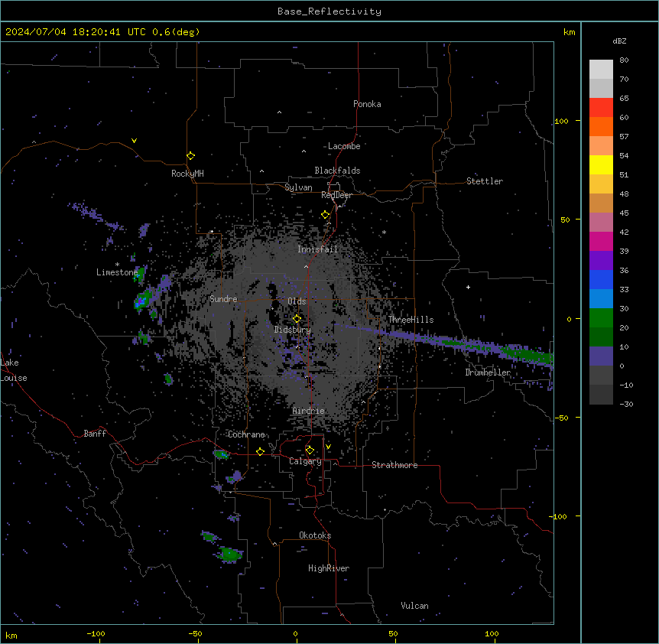
Task: Click the asterisk marker above Limestone label
Action: coord(117,265)
